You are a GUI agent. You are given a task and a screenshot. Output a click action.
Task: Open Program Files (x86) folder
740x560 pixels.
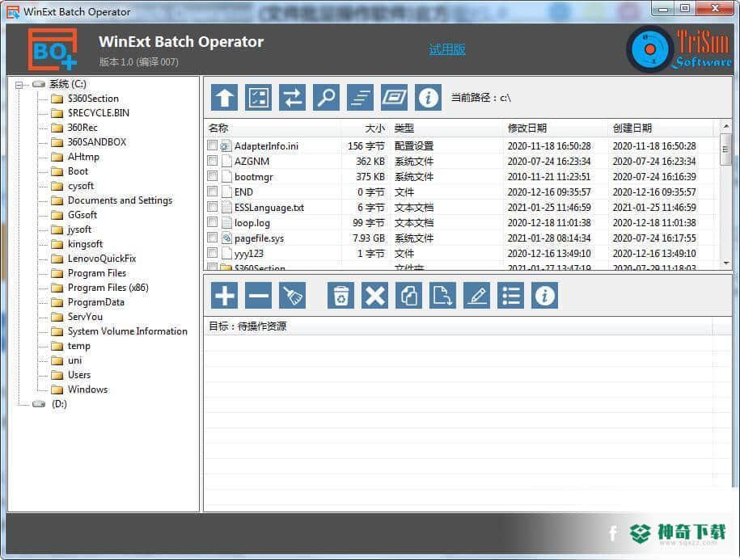108,288
